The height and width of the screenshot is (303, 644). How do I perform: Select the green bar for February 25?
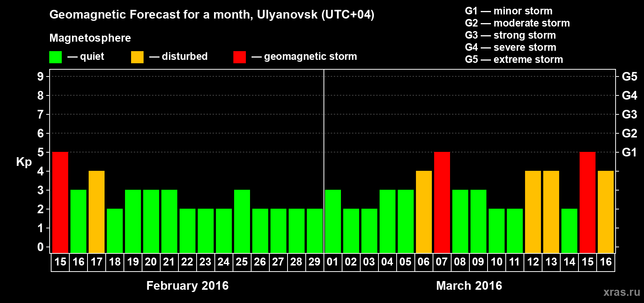pos(242,222)
